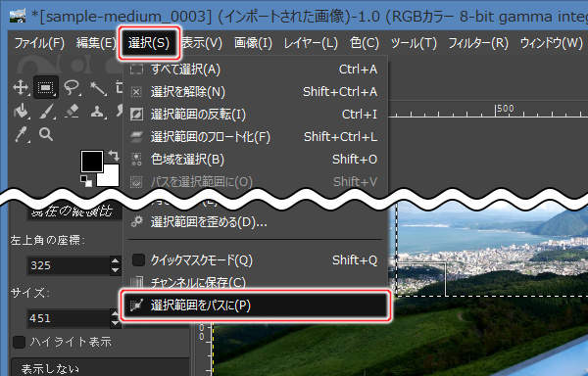Select the Paintbrush tool
The width and height of the screenshot is (588, 376).
coord(46,112)
